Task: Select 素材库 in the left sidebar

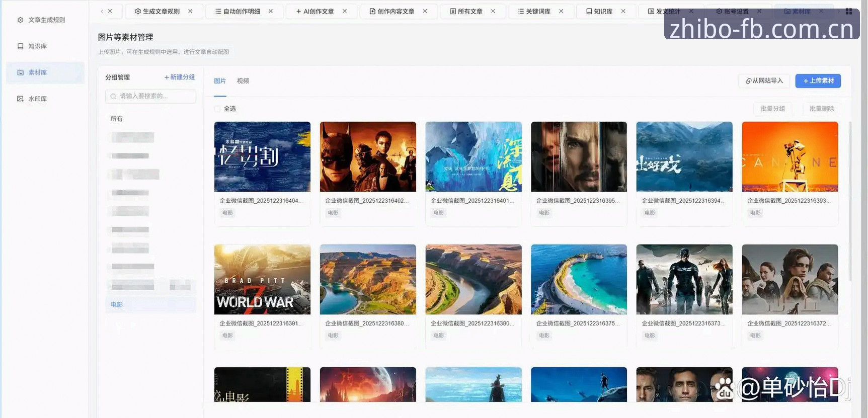Action: pyautogui.click(x=45, y=72)
